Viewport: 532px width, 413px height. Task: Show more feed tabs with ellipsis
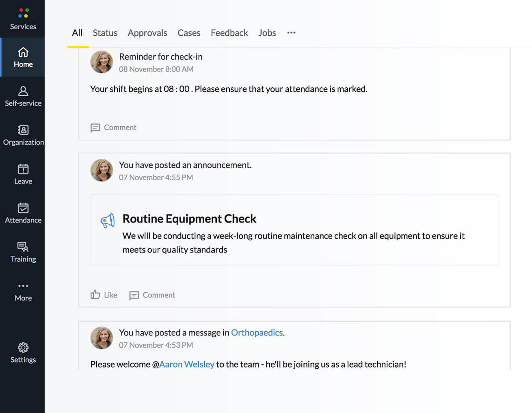point(291,33)
